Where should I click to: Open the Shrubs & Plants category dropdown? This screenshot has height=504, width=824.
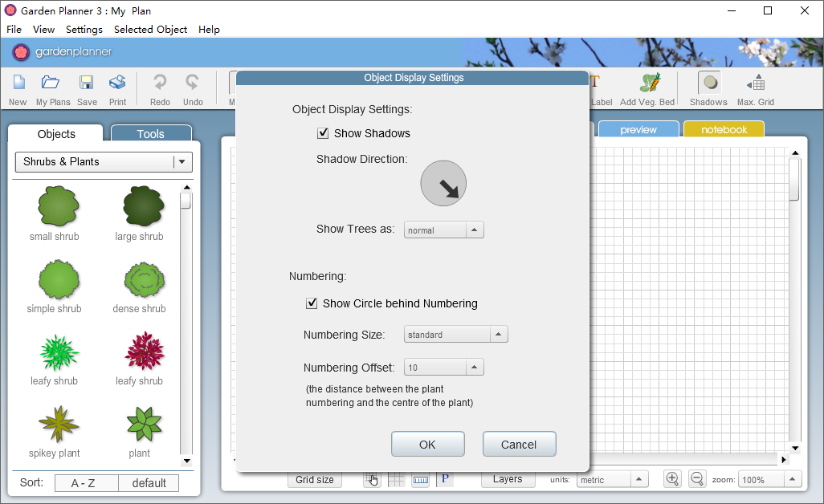coord(104,161)
